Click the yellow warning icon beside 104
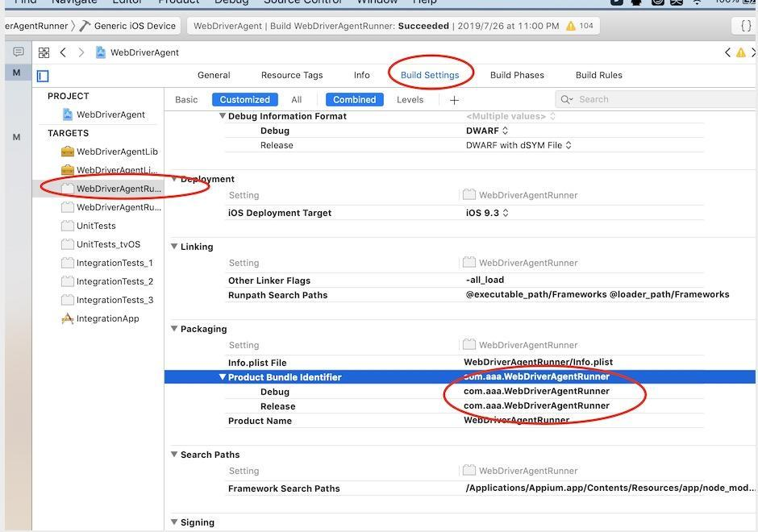The image size is (758, 532). pos(571,26)
